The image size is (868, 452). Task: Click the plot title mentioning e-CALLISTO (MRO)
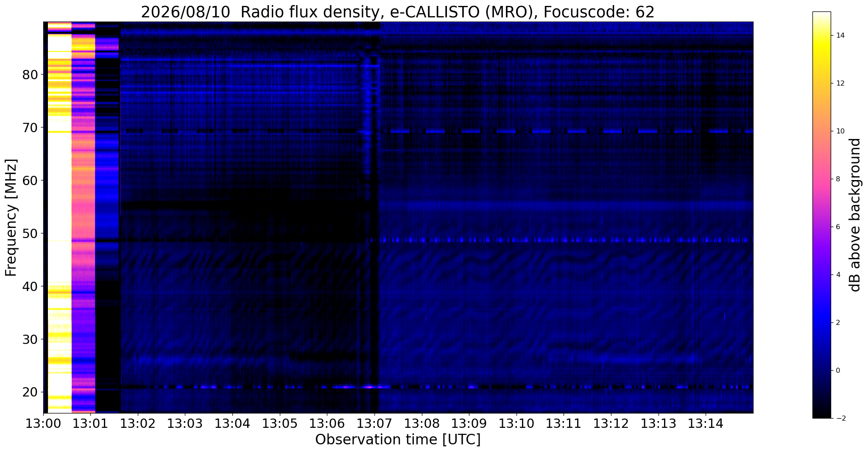coord(398,12)
